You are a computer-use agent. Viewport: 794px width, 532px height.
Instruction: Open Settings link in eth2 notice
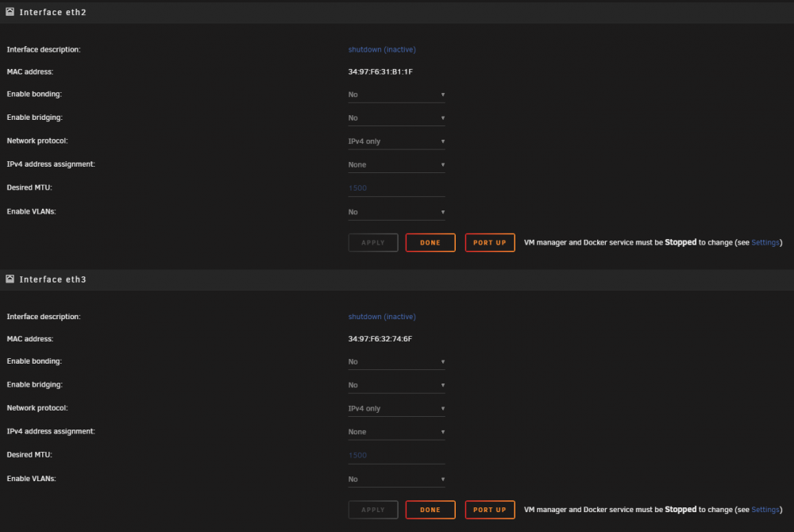pos(765,242)
